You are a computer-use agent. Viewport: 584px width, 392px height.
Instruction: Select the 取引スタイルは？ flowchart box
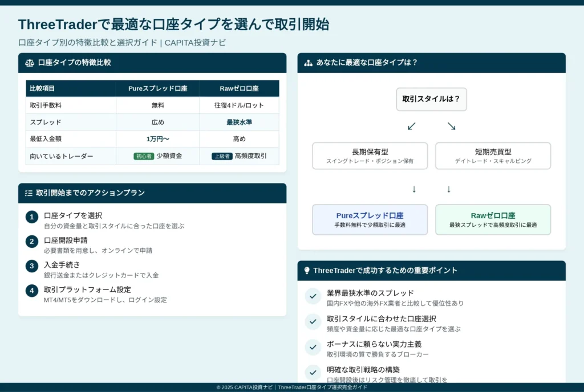[x=431, y=99]
